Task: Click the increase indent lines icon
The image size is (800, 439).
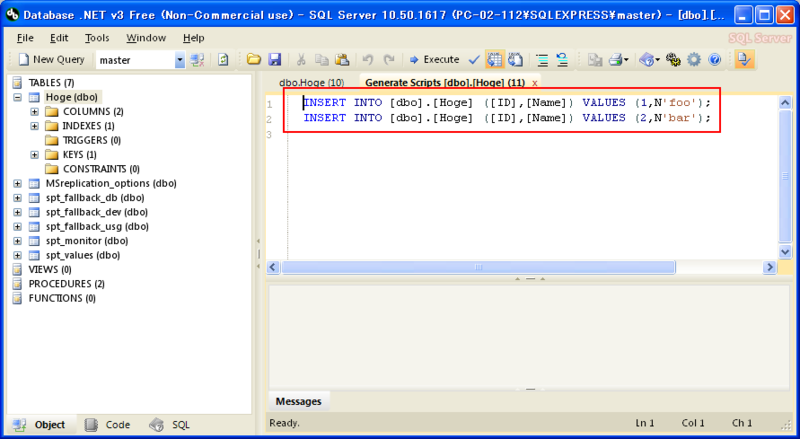Action: point(542,60)
